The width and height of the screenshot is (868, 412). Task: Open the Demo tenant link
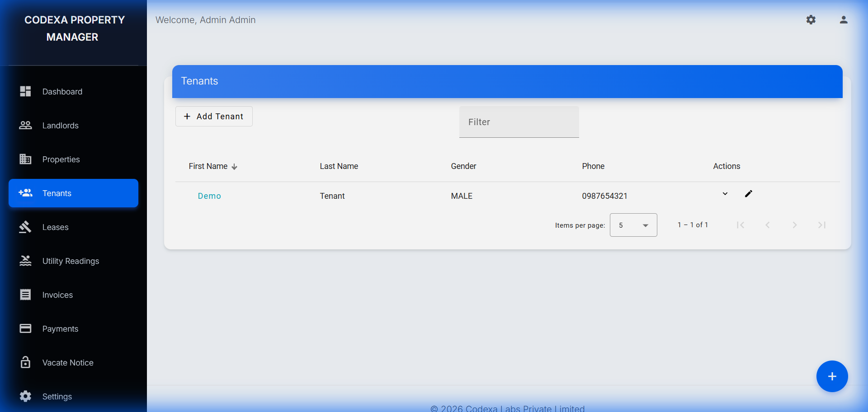click(x=209, y=196)
